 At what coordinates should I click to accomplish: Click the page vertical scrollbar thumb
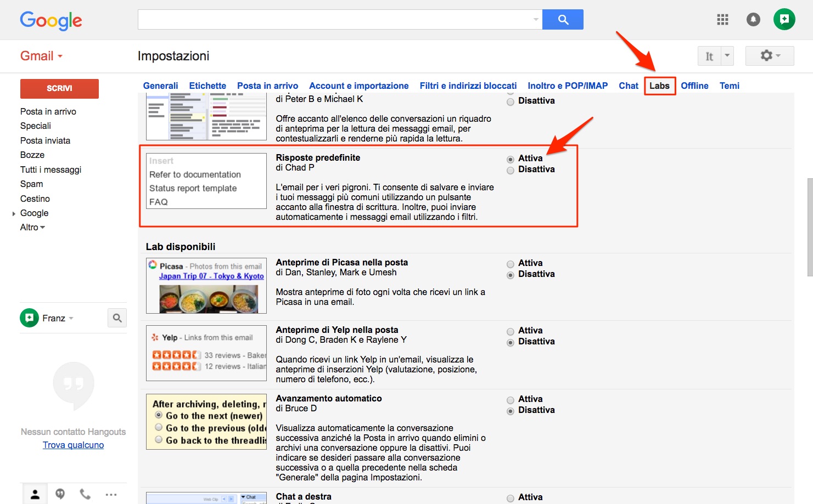coord(810,227)
